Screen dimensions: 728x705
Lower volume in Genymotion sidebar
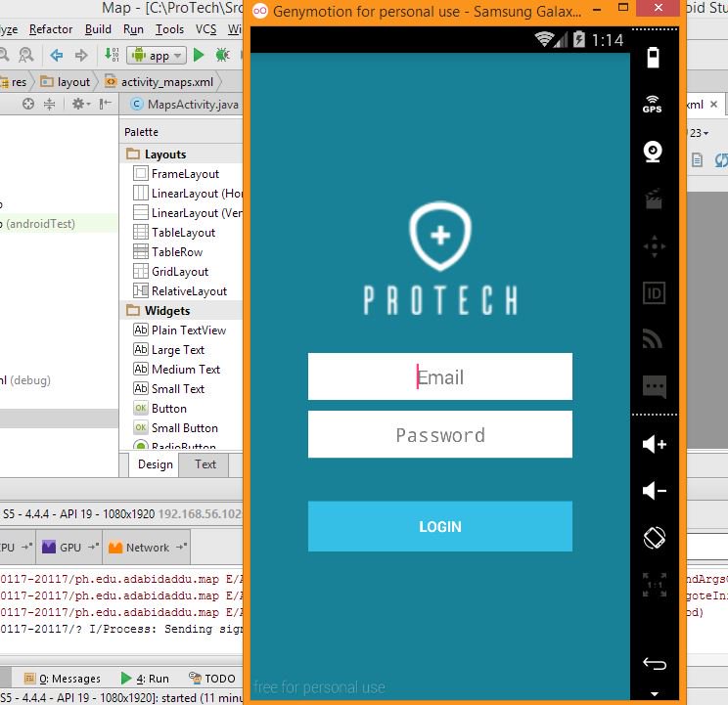[655, 491]
